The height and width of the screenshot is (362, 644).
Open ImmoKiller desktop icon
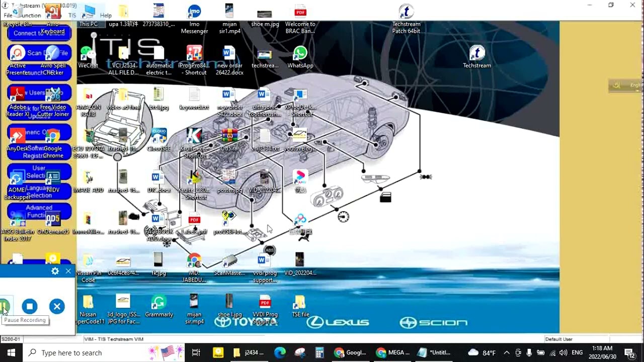88,223
